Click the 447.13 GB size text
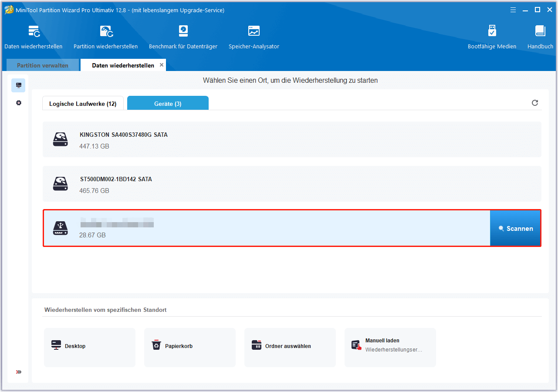Screen dimensions: 558x392 94,146
